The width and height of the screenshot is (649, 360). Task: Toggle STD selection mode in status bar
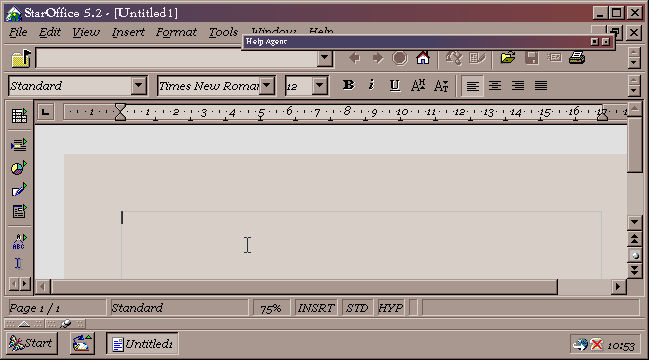(x=357, y=308)
